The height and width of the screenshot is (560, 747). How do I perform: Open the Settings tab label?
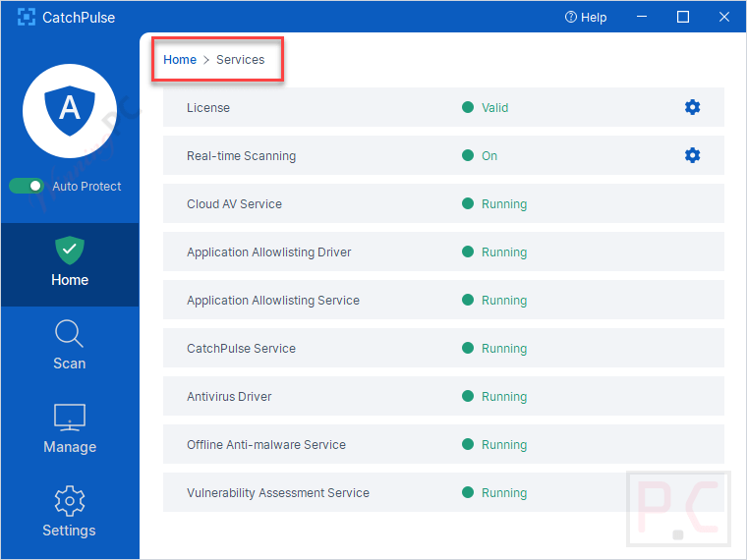(69, 531)
